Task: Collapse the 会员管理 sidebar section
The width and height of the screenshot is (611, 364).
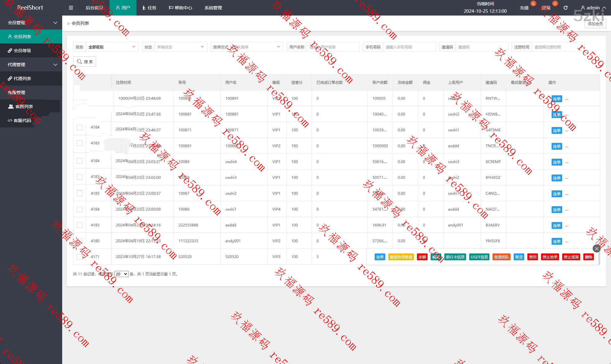Action: coord(31,23)
